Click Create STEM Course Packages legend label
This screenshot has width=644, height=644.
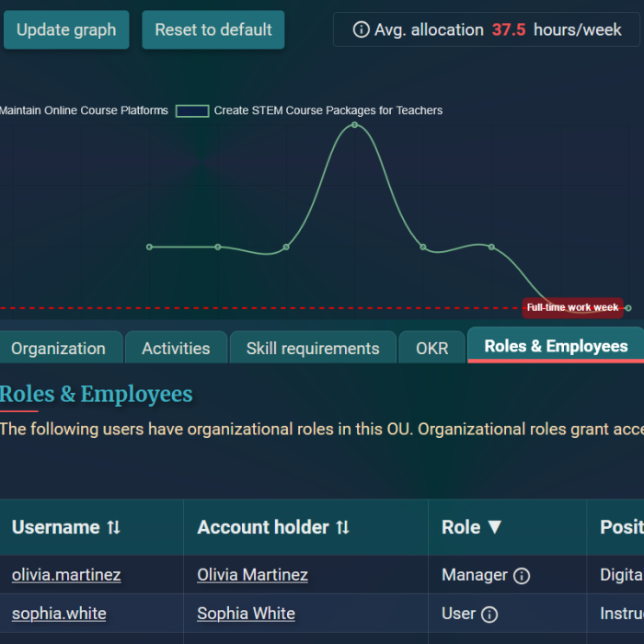(x=328, y=110)
